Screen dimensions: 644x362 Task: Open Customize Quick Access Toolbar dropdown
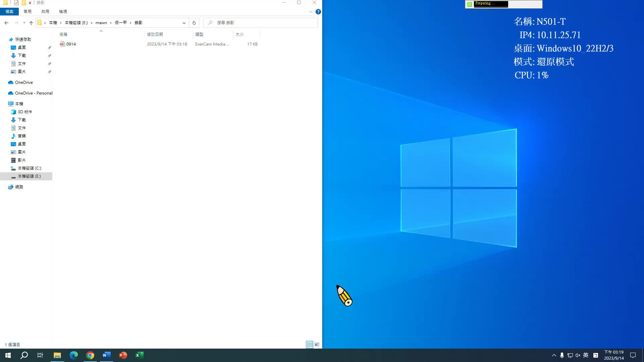coord(30,3)
